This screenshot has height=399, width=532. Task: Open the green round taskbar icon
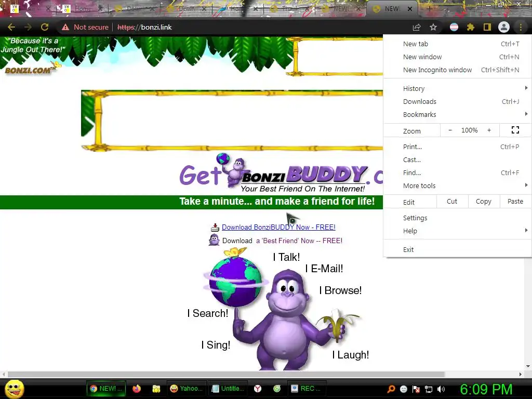coord(277,389)
